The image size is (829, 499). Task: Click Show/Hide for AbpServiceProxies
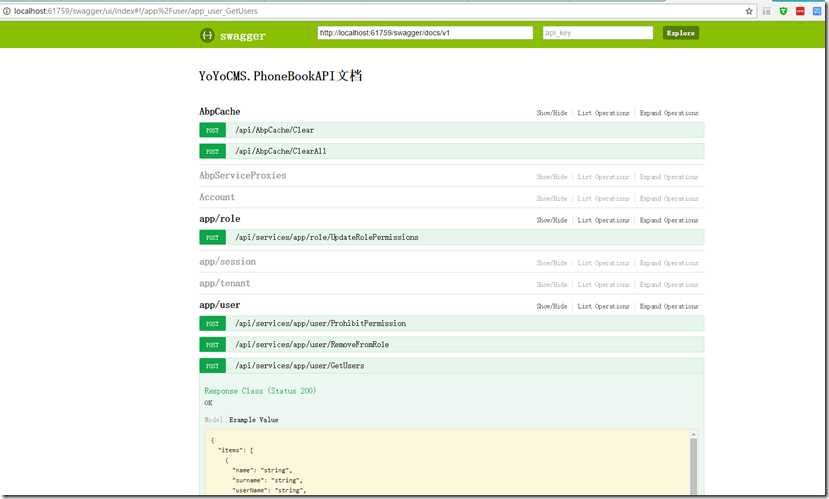[x=551, y=177]
